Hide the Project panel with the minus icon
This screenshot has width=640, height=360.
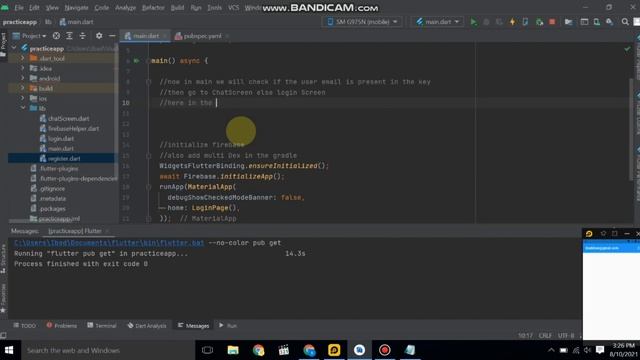(112, 36)
